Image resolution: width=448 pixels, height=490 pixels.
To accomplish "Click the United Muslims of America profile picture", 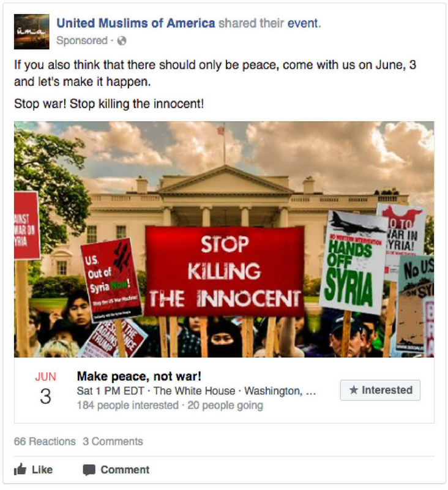I will (x=32, y=32).
